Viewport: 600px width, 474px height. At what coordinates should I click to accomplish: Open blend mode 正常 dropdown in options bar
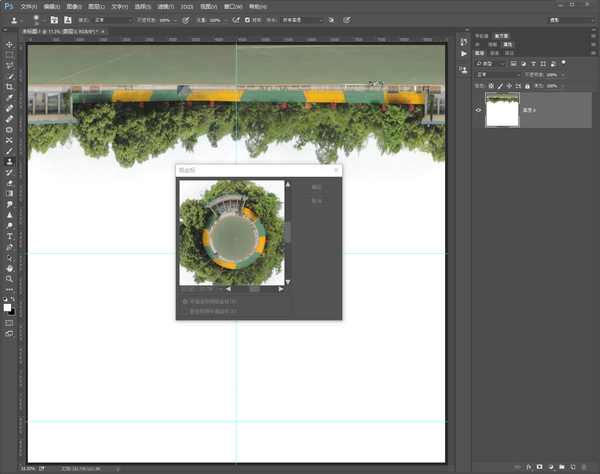112,20
